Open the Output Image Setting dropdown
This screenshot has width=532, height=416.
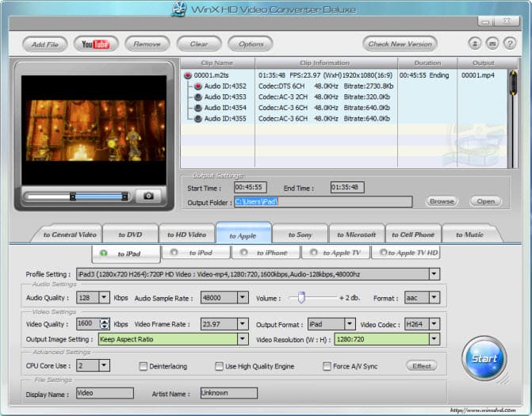(243, 339)
